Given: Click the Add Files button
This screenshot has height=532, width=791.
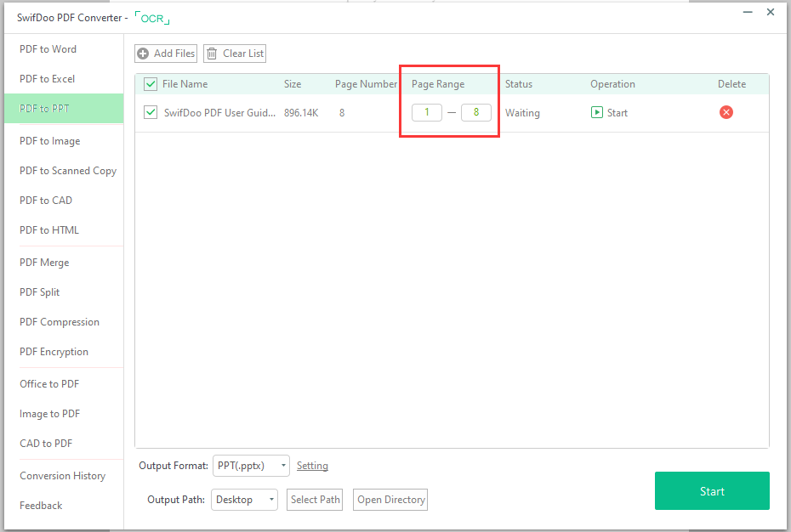Looking at the screenshot, I should (166, 54).
